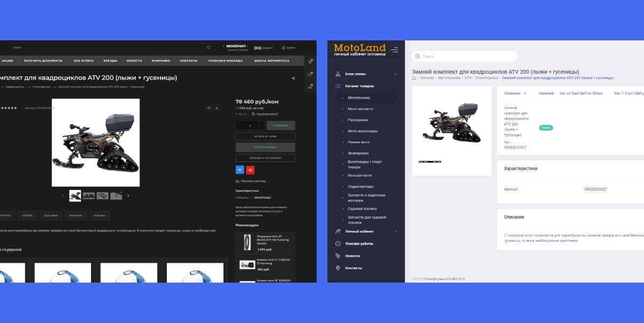Expand the Личный кабинет sidebar section arrow

point(396,231)
